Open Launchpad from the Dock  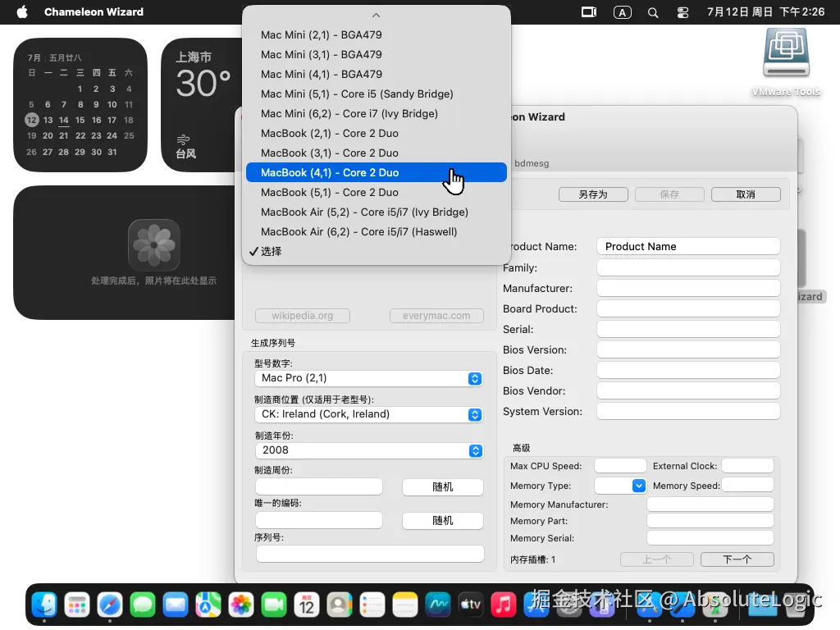(x=77, y=605)
